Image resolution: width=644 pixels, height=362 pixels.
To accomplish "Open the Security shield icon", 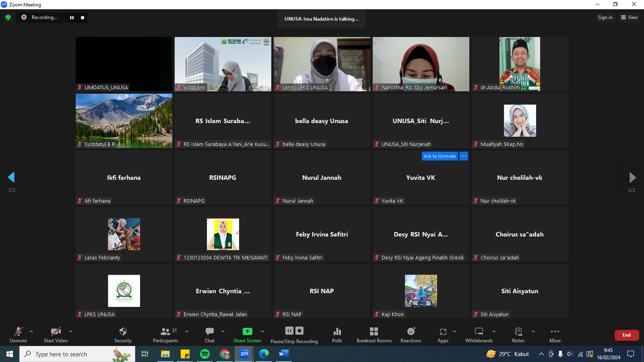I will point(123,332).
